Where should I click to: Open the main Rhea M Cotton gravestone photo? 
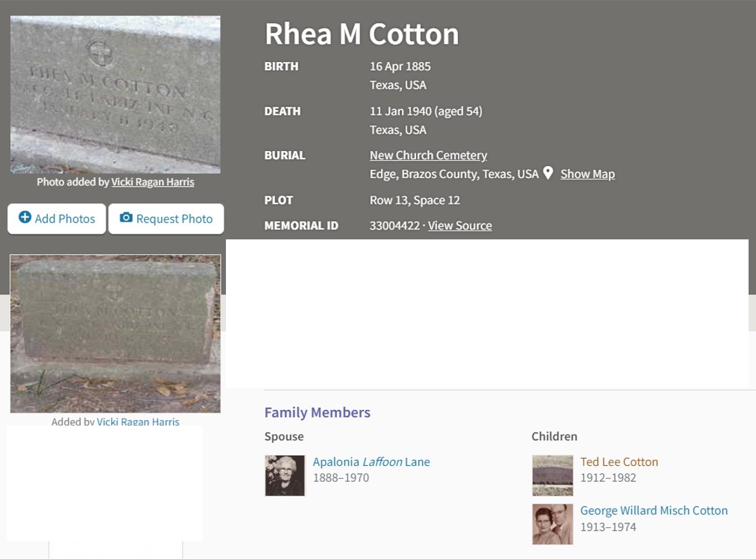pos(115,94)
